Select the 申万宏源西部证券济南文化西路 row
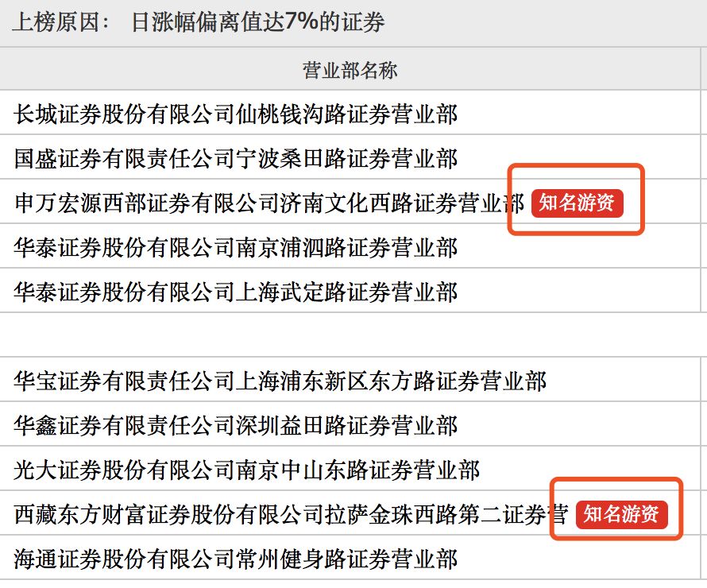This screenshot has width=707, height=588. (x=266, y=203)
